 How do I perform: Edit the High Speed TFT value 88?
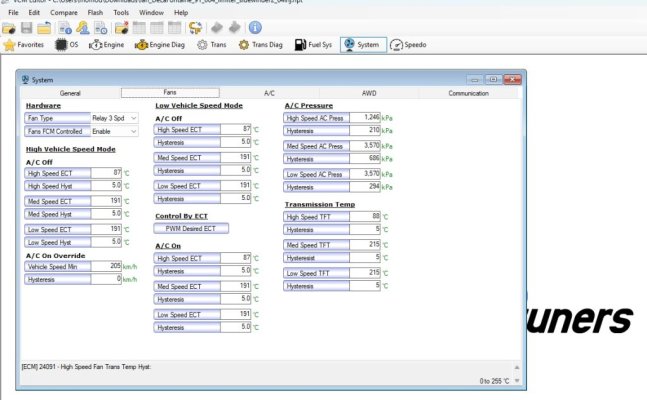(365, 216)
